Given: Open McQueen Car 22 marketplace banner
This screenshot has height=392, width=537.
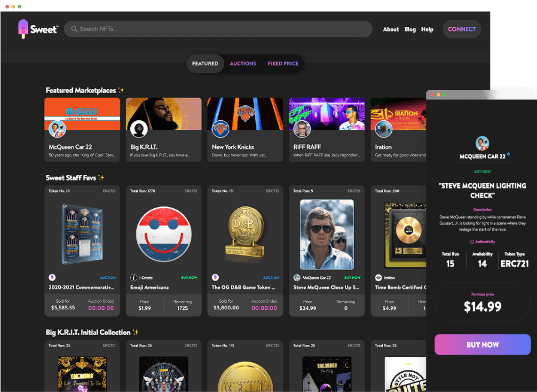Looking at the screenshot, I should tap(82, 114).
